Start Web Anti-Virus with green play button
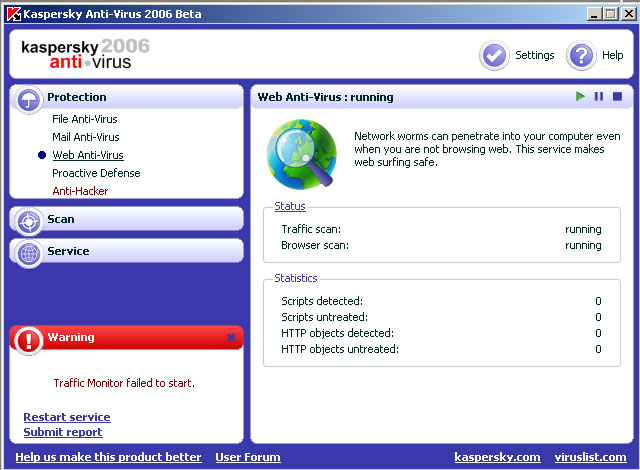640x470 pixels. [580, 97]
